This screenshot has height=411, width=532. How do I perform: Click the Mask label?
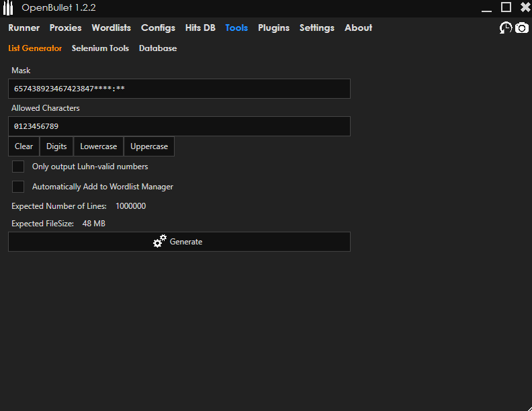click(x=21, y=71)
